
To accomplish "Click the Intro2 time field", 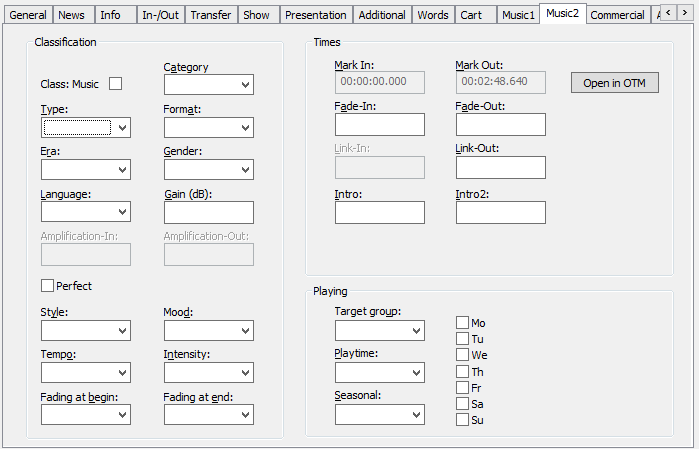I will point(500,212).
